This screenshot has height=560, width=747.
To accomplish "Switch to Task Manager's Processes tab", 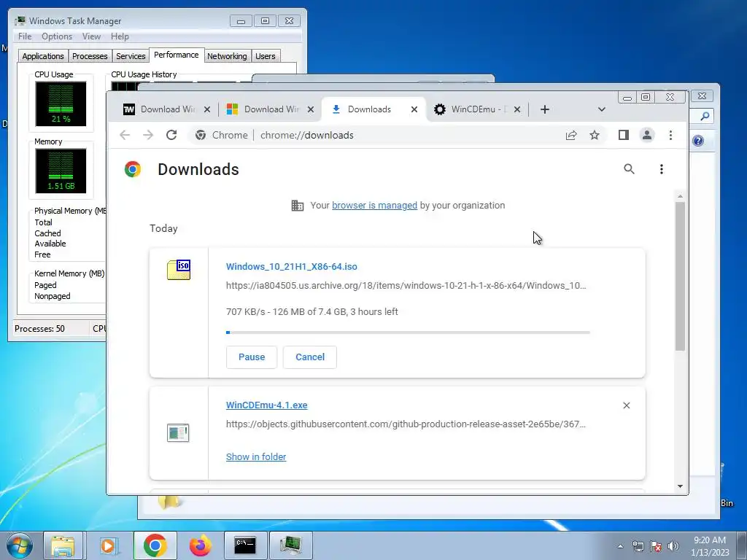I will pos(90,56).
